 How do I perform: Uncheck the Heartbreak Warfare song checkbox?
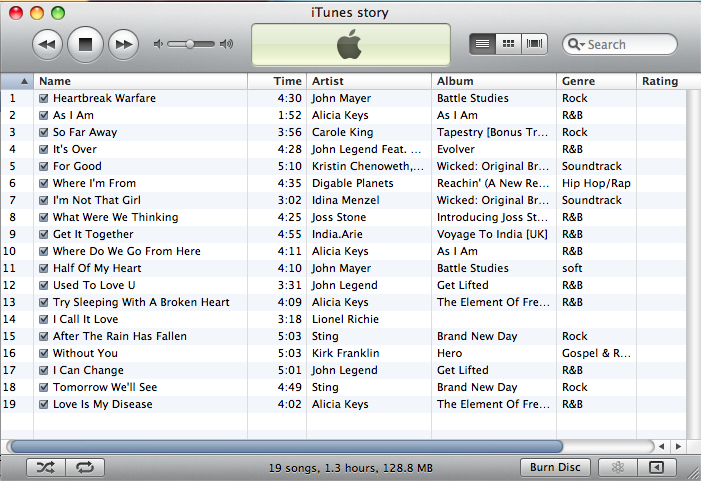tap(43, 99)
